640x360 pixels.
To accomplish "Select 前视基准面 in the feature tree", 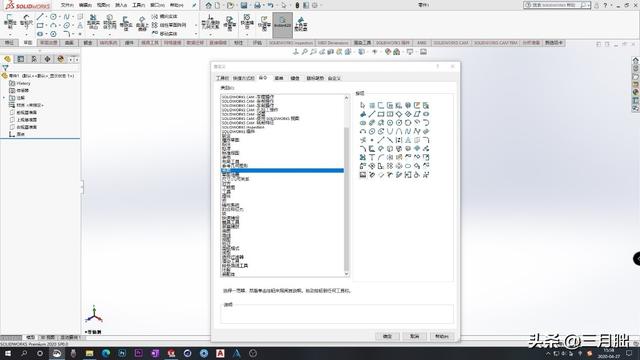I will click(27, 112).
